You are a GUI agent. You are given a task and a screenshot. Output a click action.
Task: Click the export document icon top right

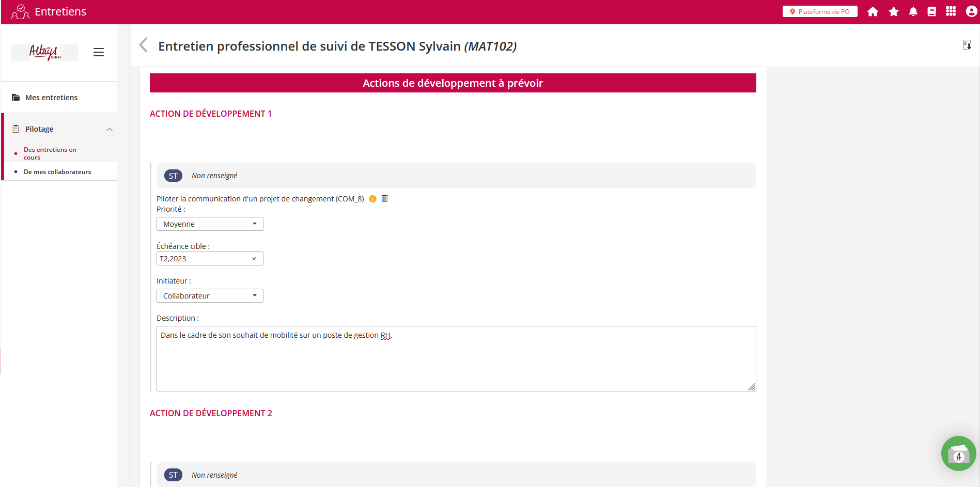[967, 45]
